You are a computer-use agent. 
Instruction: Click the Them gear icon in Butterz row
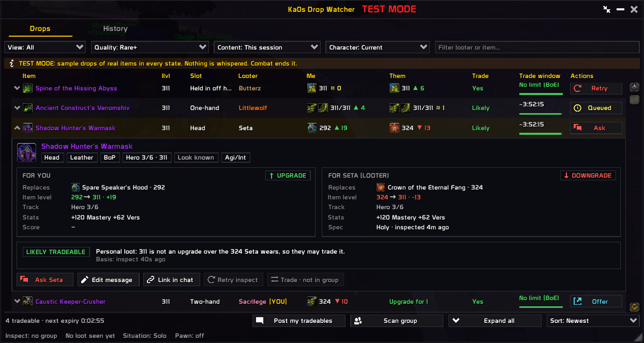coord(394,88)
